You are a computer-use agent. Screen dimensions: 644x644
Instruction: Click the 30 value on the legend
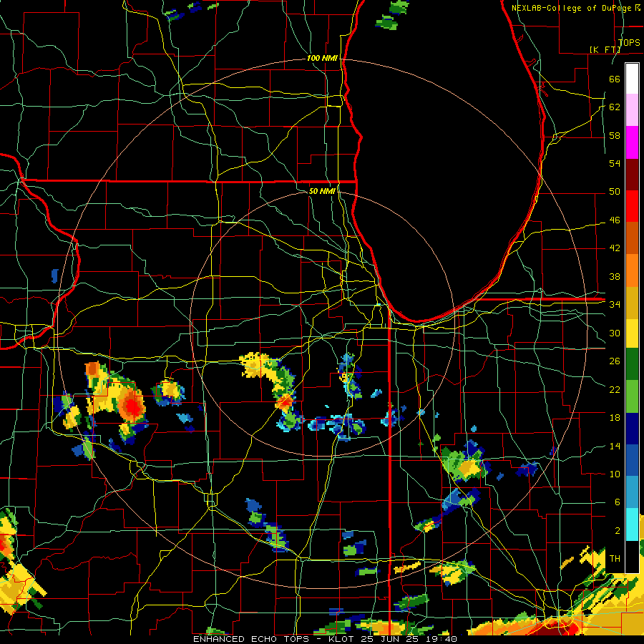click(615, 333)
